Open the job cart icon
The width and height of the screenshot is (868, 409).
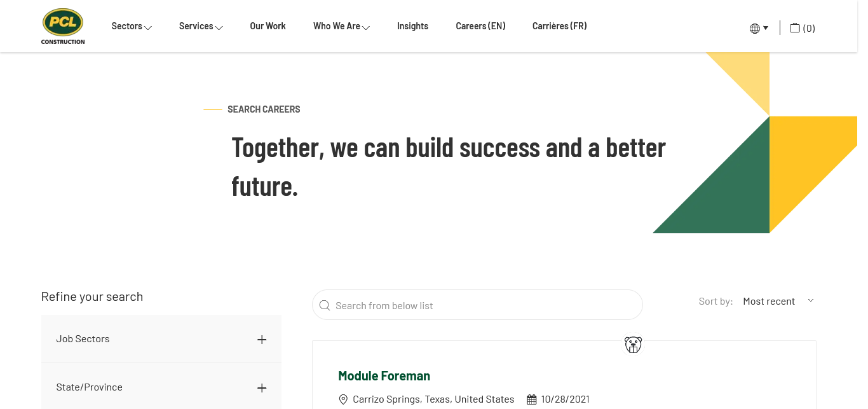(802, 28)
